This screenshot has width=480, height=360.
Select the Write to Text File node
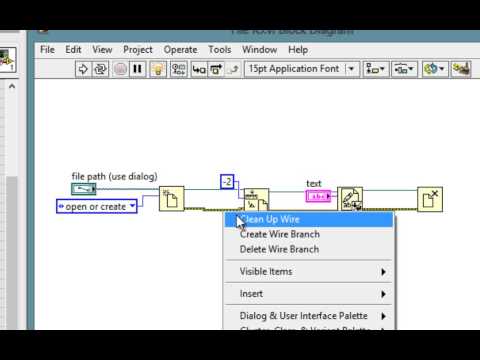pyautogui.click(x=350, y=199)
